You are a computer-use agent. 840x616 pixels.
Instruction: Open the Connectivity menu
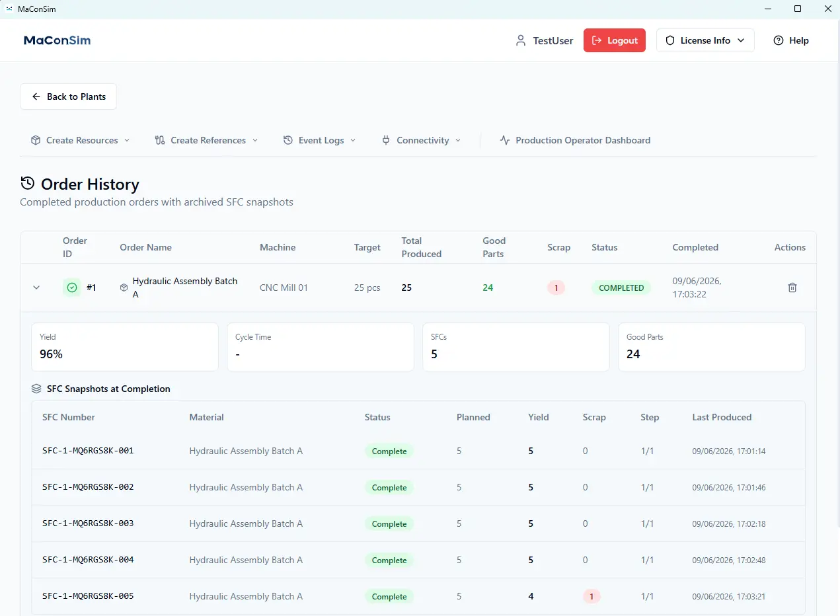pos(422,140)
